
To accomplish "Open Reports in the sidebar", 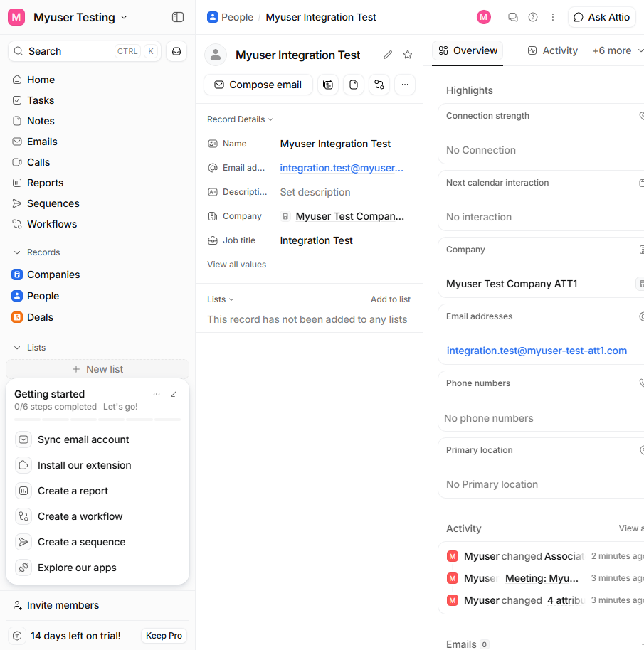I will pos(97,183).
